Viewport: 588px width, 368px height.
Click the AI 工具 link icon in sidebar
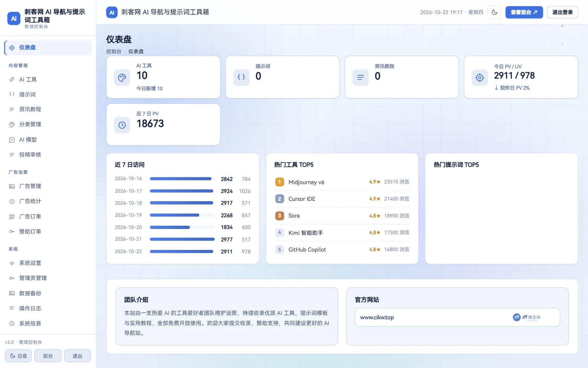pyautogui.click(x=12, y=79)
